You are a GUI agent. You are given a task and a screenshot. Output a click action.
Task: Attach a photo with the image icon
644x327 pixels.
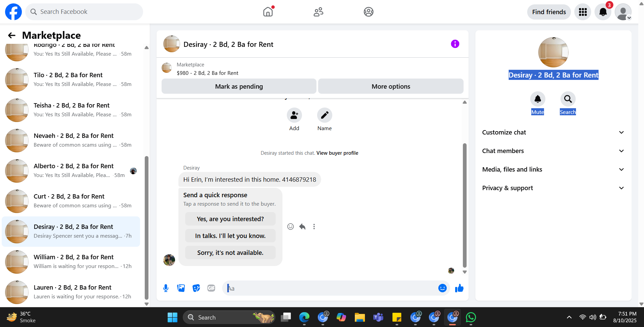point(181,288)
